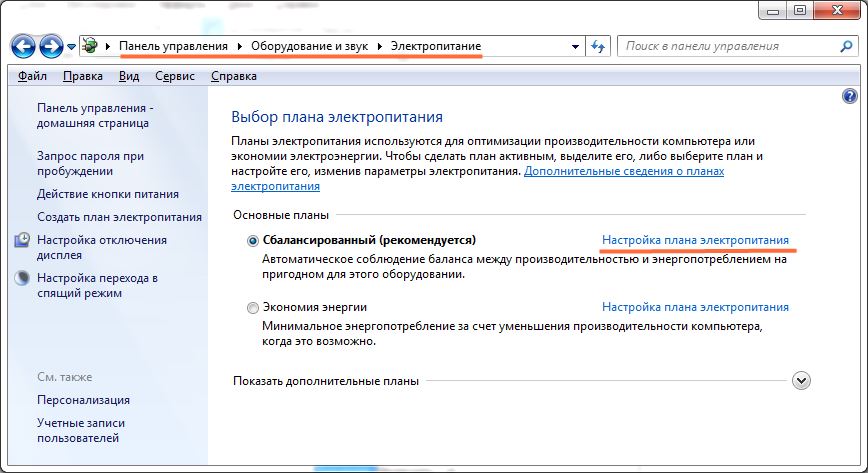The height and width of the screenshot is (473, 868).
Task: Go to Панель управления домашняя страница
Action: point(95,115)
